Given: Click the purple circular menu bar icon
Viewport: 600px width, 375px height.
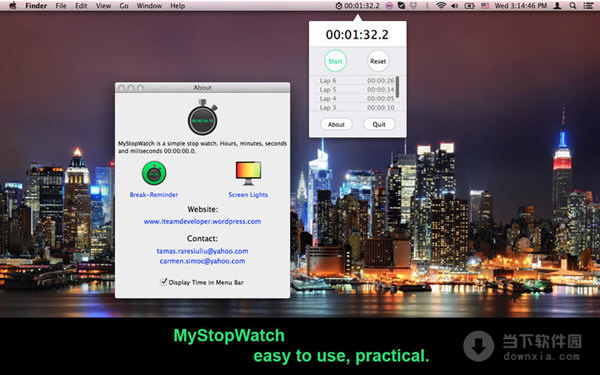Looking at the screenshot, I should (x=389, y=6).
